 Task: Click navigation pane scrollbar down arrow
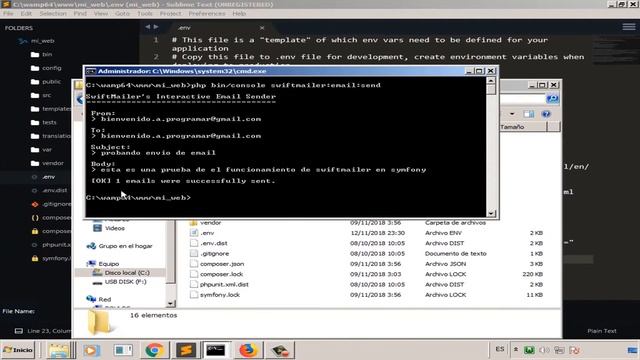[171, 303]
